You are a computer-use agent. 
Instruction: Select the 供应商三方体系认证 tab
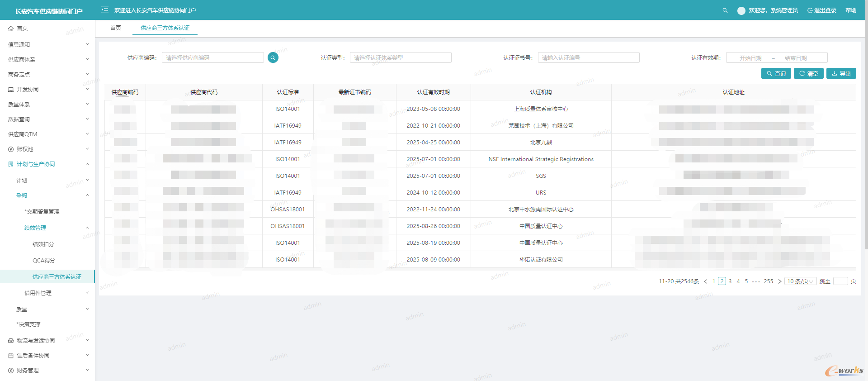165,28
